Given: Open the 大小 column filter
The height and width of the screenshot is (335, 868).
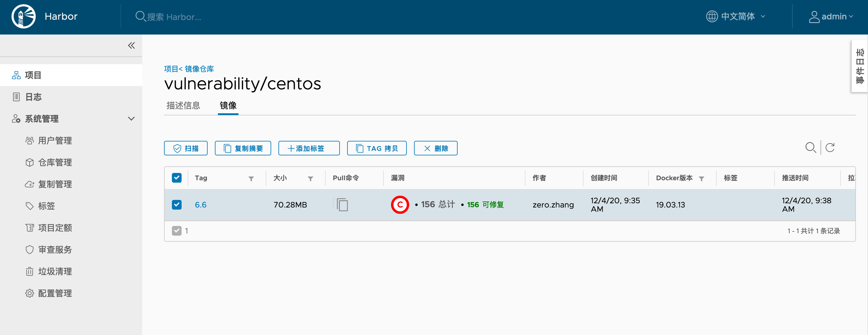Looking at the screenshot, I should 310,178.
